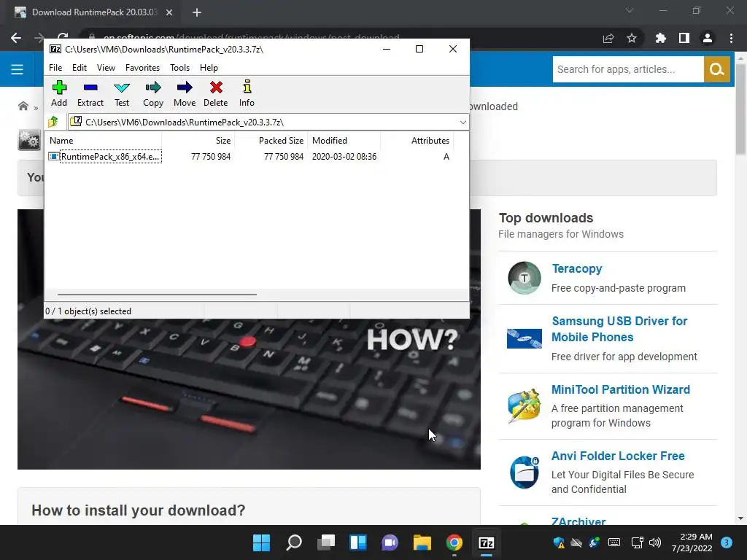Bookmark this page with the star icon

632,38
